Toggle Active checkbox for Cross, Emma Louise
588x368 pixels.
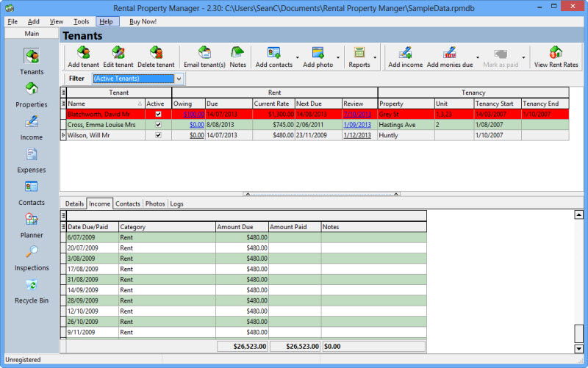pos(158,125)
